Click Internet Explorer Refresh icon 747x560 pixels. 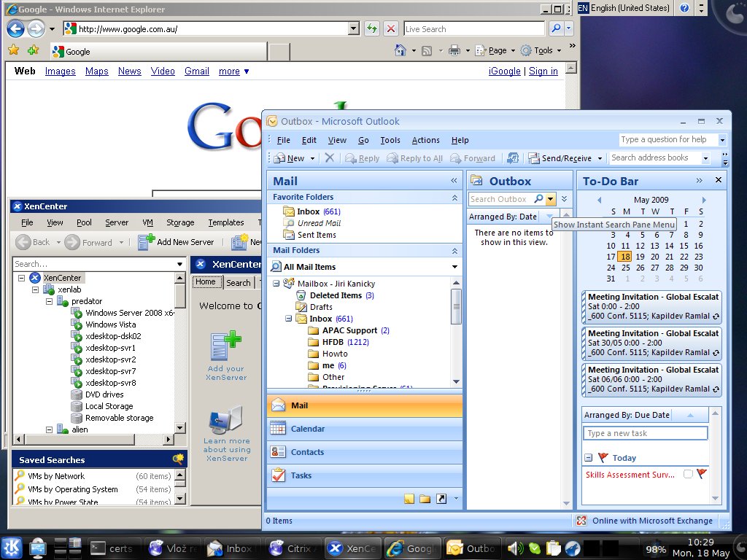[x=371, y=28]
